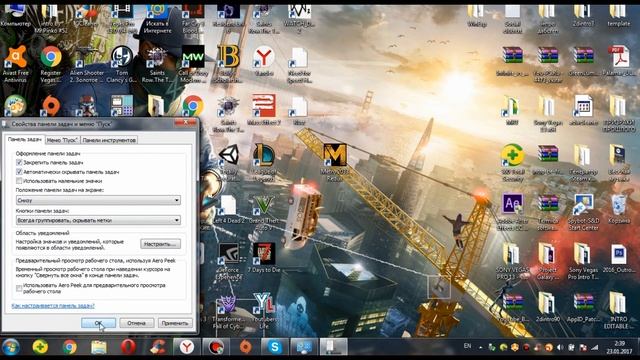This screenshot has height=360, width=640.
Task: Open Windows Start menu orb
Action: (11, 347)
